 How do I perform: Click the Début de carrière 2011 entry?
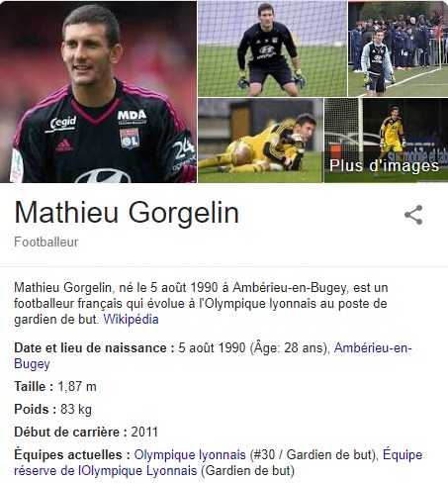click(x=86, y=432)
